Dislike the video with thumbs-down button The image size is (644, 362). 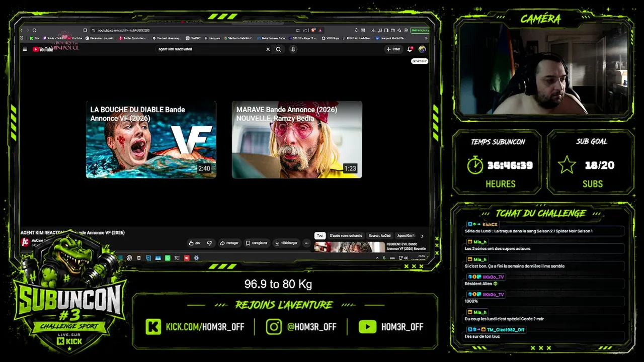[x=210, y=243]
